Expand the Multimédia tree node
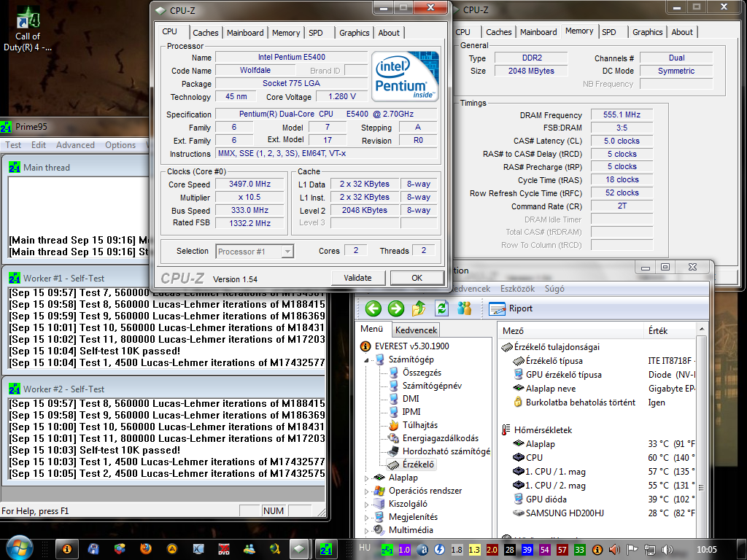Screen dimensions: 747x560 click(366, 531)
